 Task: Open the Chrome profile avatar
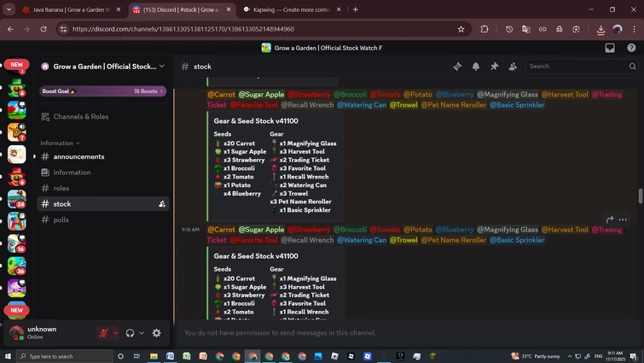click(x=618, y=29)
